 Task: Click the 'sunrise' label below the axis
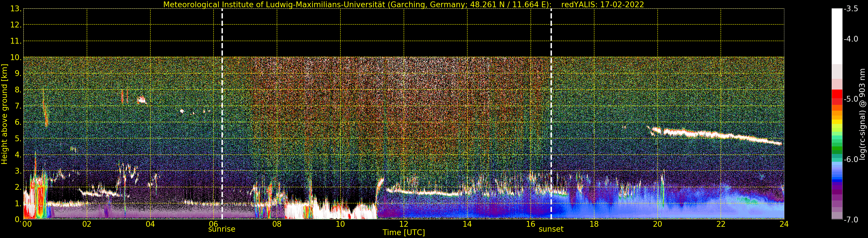point(222,229)
